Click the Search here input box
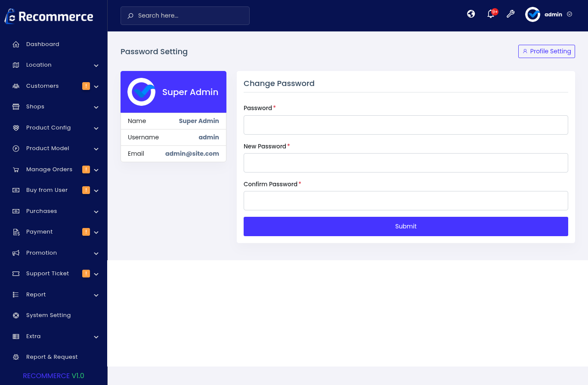 185,15
